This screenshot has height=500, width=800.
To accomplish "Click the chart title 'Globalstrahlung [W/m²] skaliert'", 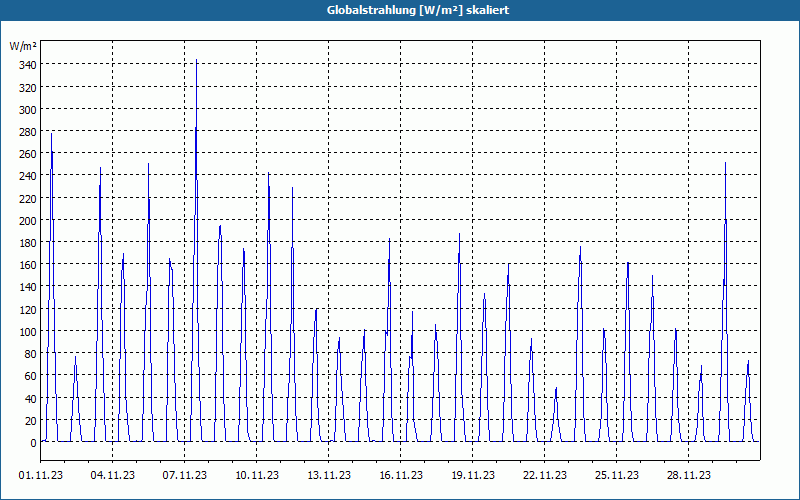I will (x=418, y=10).
